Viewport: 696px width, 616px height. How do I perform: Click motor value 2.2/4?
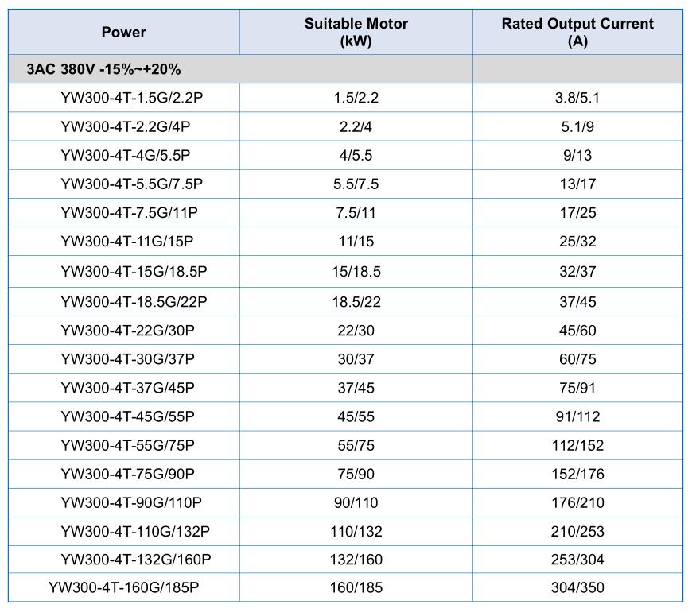pyautogui.click(x=356, y=127)
